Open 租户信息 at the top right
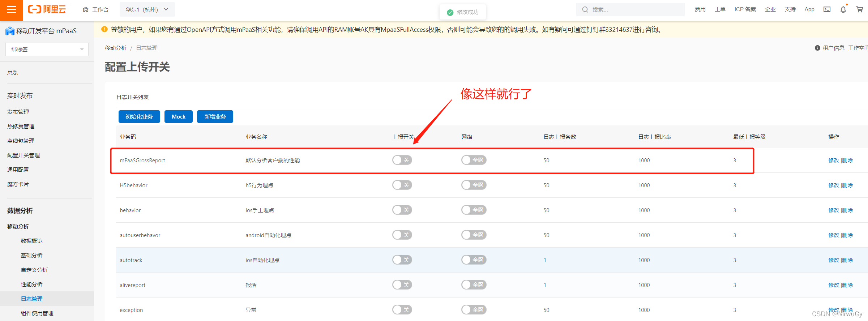 (830, 48)
